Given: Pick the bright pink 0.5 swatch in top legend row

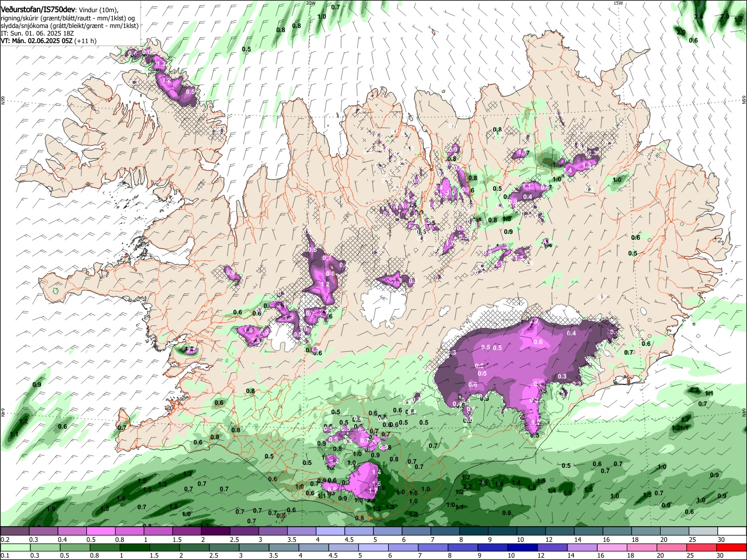Looking at the screenshot, I should click(100, 531).
